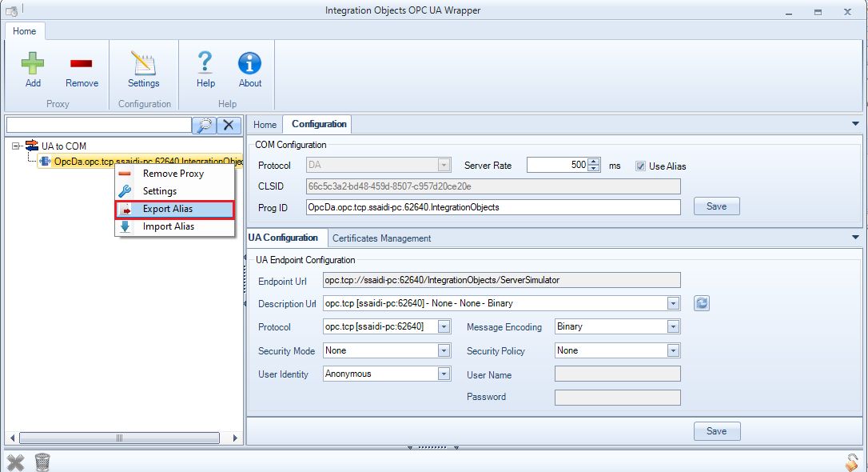Click the trash bin icon

point(42,462)
